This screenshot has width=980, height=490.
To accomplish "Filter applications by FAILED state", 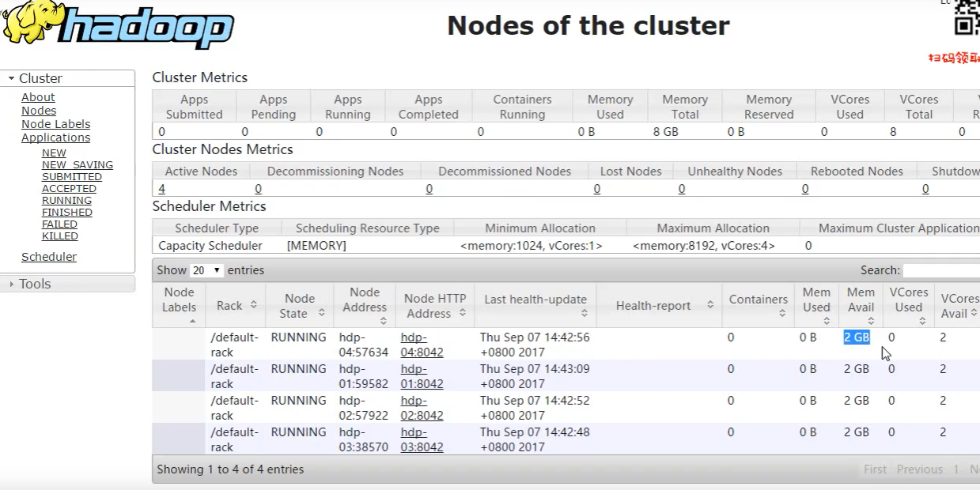I will pyautogui.click(x=60, y=224).
